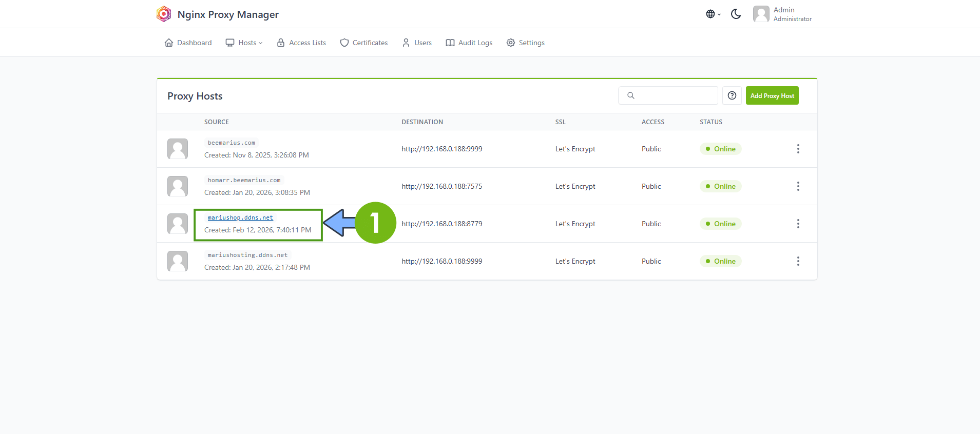Screen dimensions: 980x434
Task: Click Let's Encrypt in homarr.beemarius.com row
Action: (x=575, y=186)
